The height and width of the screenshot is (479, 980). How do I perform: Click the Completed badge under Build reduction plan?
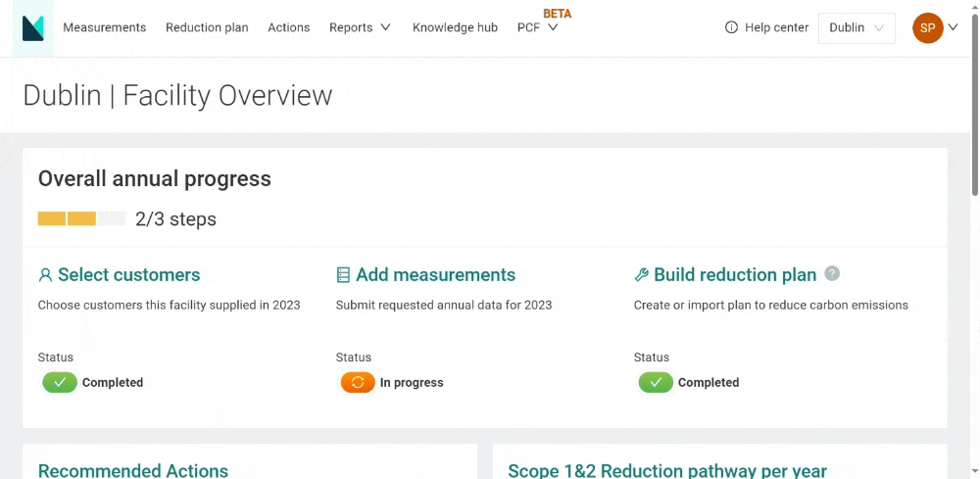656,382
